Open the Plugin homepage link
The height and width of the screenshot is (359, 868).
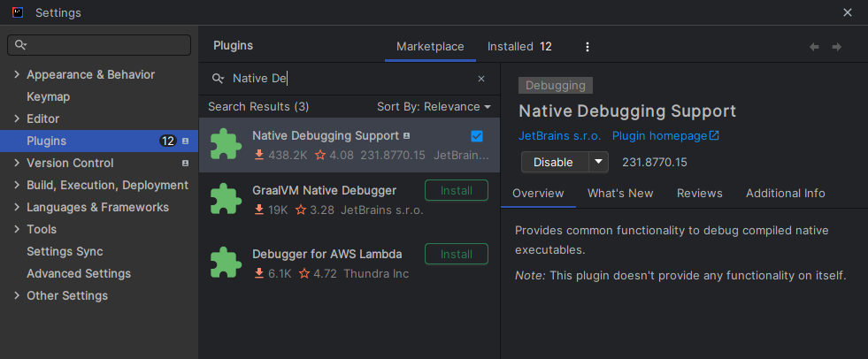click(x=665, y=136)
